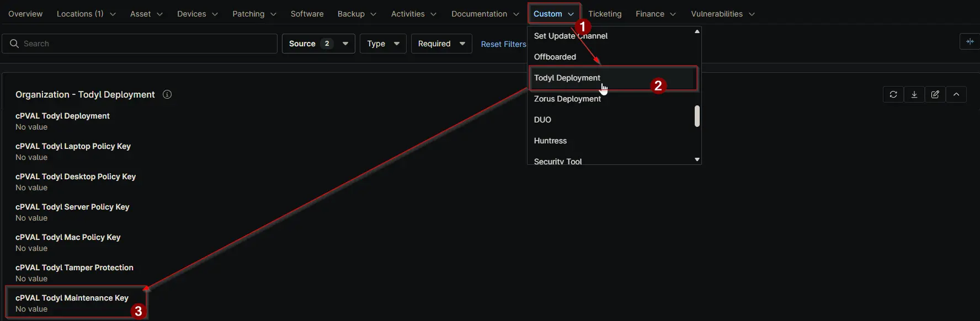Open the Required filter dropdown
This screenshot has width=980, height=321.
tap(441, 44)
